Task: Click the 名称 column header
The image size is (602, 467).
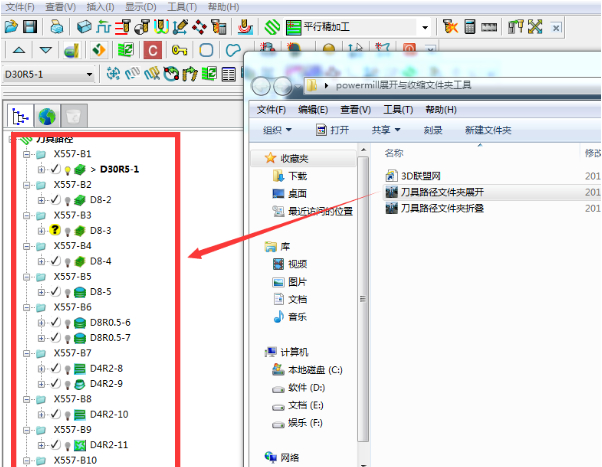Action: pyautogui.click(x=394, y=153)
